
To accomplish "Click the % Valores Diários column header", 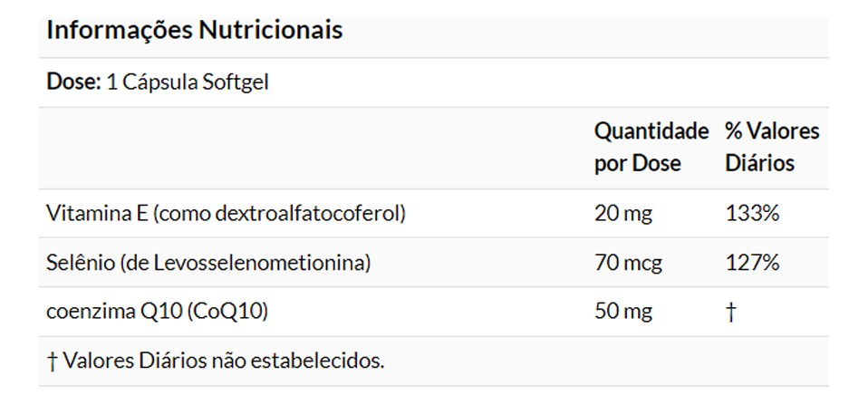I will coord(771,148).
